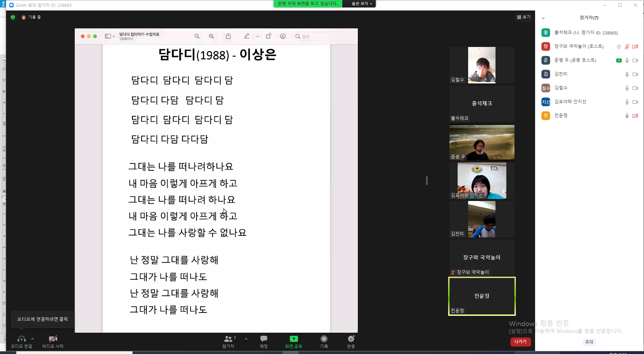Select participant 준범 우 (공동 호스트) row
Image resolution: width=644 pixels, height=354 pixels.
click(589, 60)
